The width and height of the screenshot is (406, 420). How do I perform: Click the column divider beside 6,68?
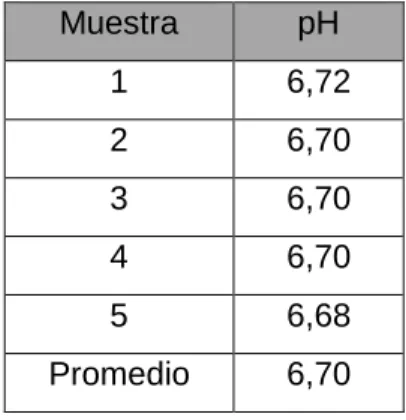pos(234,324)
